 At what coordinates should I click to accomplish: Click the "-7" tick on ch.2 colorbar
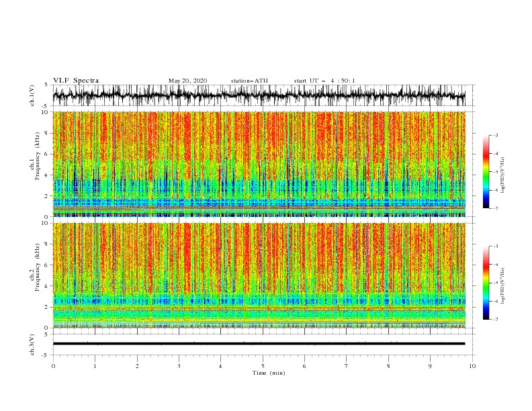point(496,320)
